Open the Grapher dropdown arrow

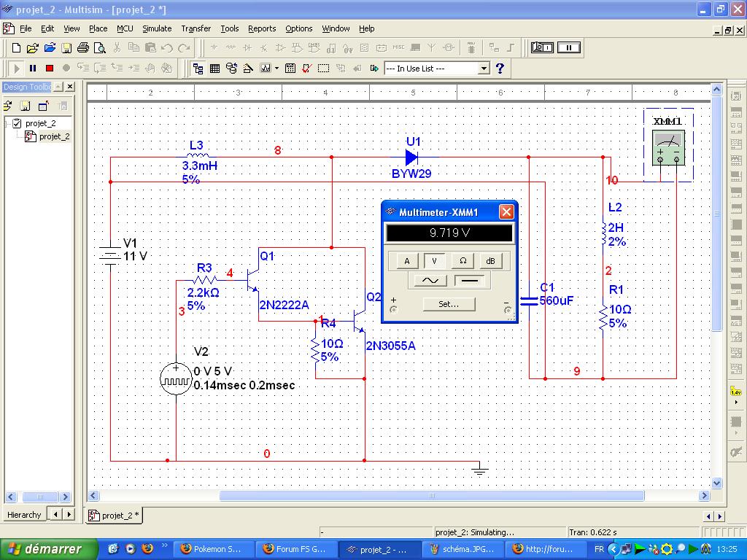[277, 68]
